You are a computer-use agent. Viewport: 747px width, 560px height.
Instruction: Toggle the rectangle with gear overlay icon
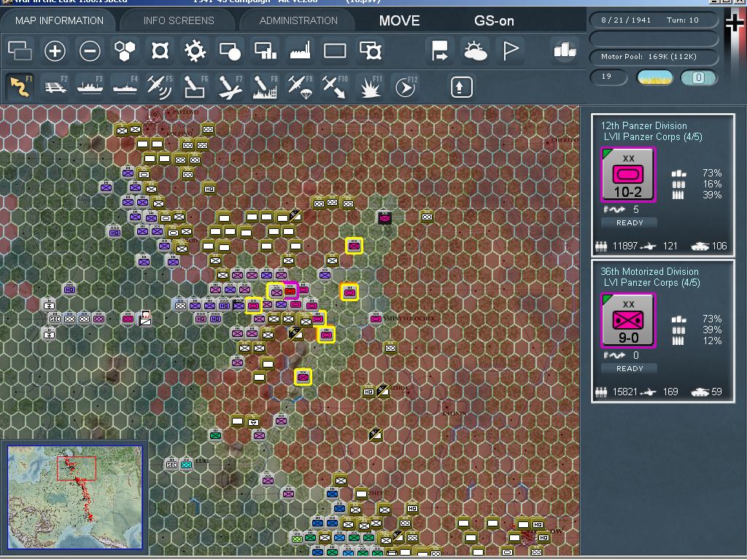click(x=371, y=51)
